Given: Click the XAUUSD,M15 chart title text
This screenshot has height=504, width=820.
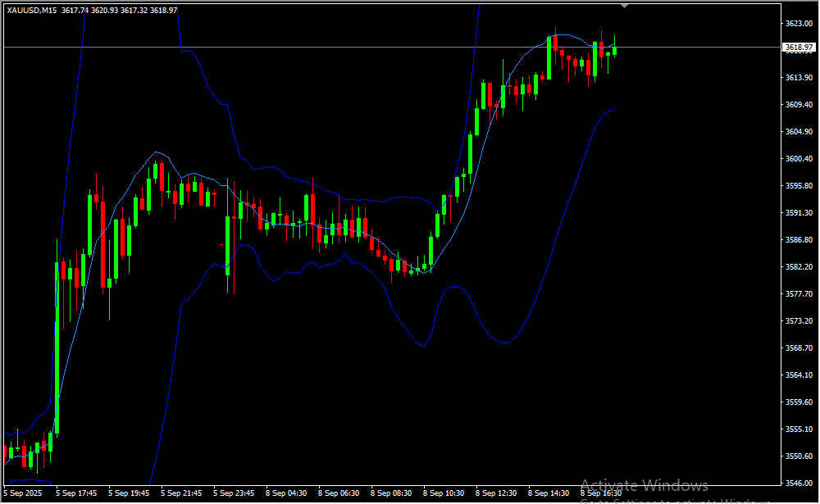Looking at the screenshot, I should [32, 10].
